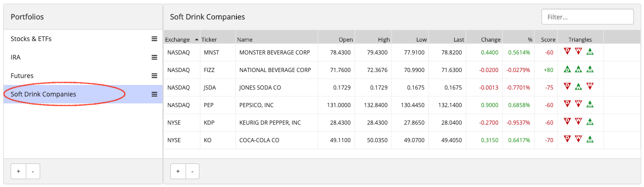Click the monthly triangle icon for MNST
Image resolution: width=644 pixels, height=187 pixels.
(590, 52)
